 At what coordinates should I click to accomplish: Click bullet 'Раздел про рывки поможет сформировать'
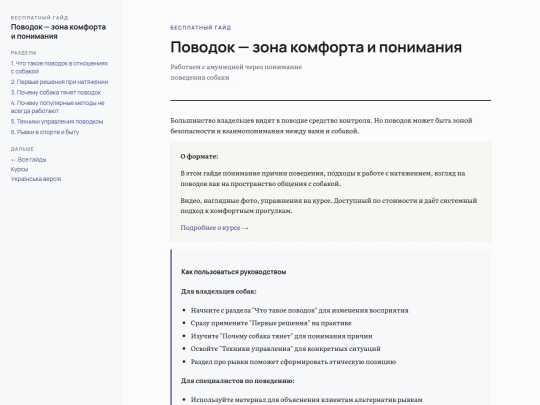point(293,362)
